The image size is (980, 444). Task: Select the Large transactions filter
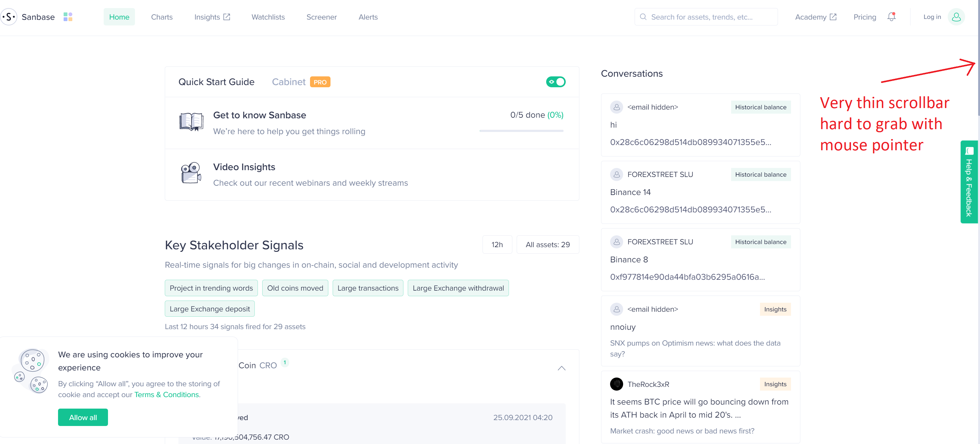tap(368, 288)
